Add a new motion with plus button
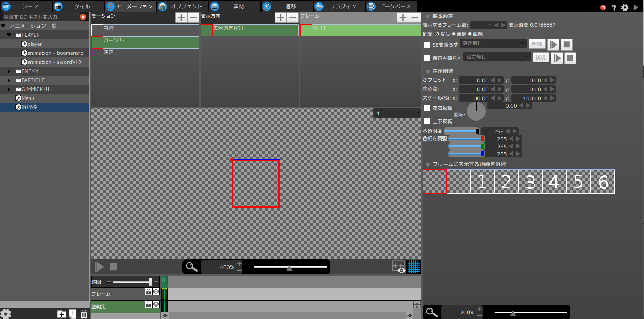Screen dimensions: 644x319 tap(181, 17)
